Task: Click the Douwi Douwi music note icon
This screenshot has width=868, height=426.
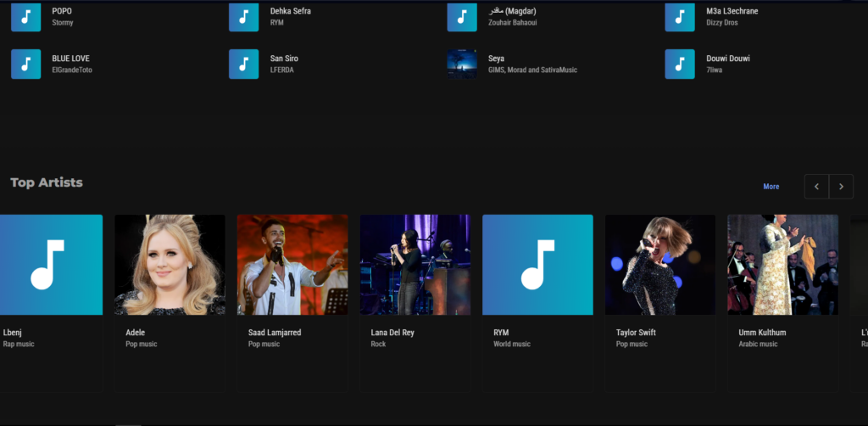Action: 679,64
